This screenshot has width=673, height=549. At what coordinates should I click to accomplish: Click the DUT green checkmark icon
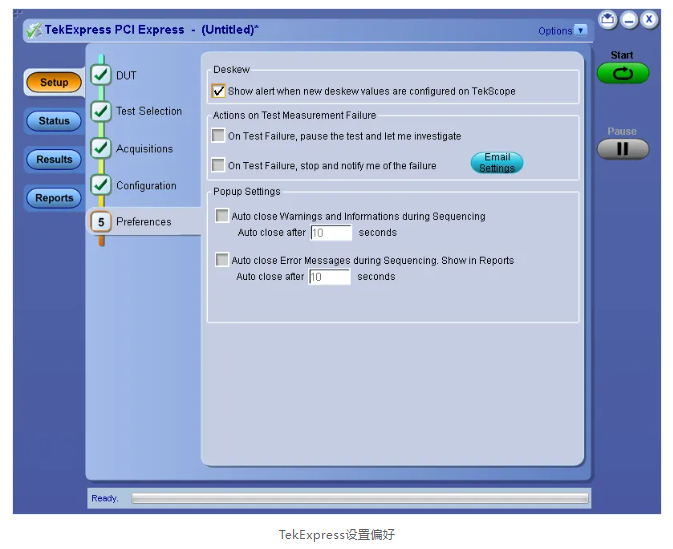(x=101, y=75)
